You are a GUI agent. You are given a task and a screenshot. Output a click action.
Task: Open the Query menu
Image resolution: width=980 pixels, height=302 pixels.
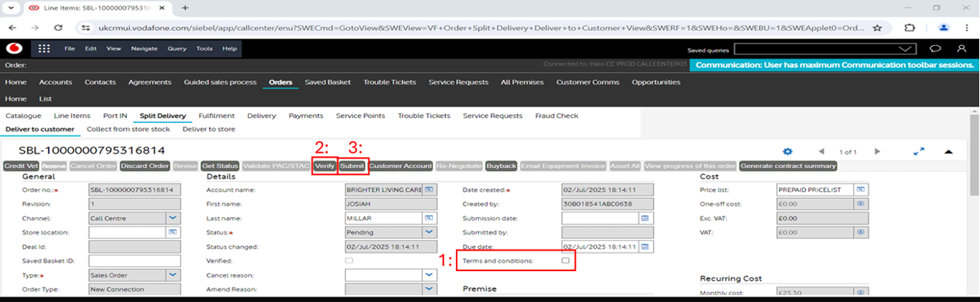pos(177,48)
